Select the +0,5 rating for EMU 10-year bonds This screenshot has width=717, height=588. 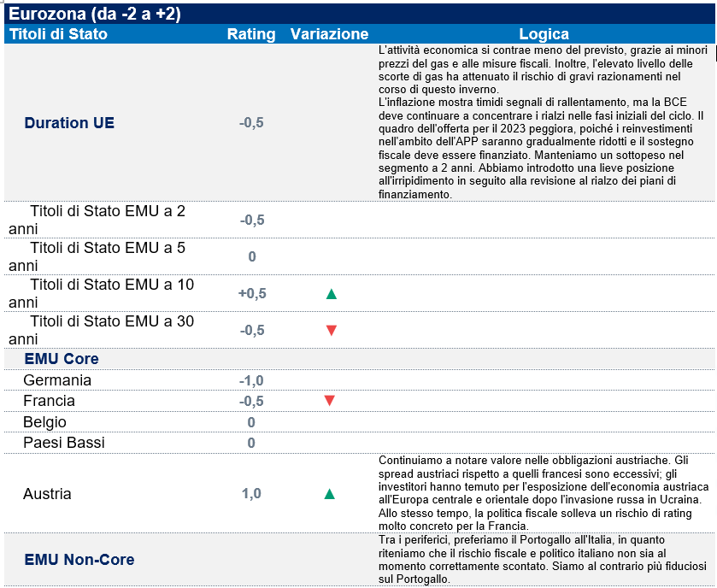[x=251, y=294]
